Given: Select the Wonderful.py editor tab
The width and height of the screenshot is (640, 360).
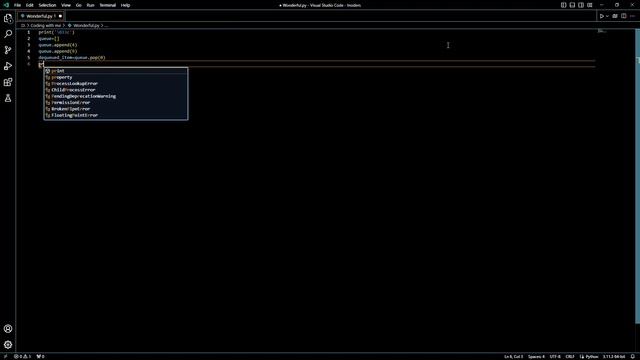Looking at the screenshot, I should click(x=40, y=16).
